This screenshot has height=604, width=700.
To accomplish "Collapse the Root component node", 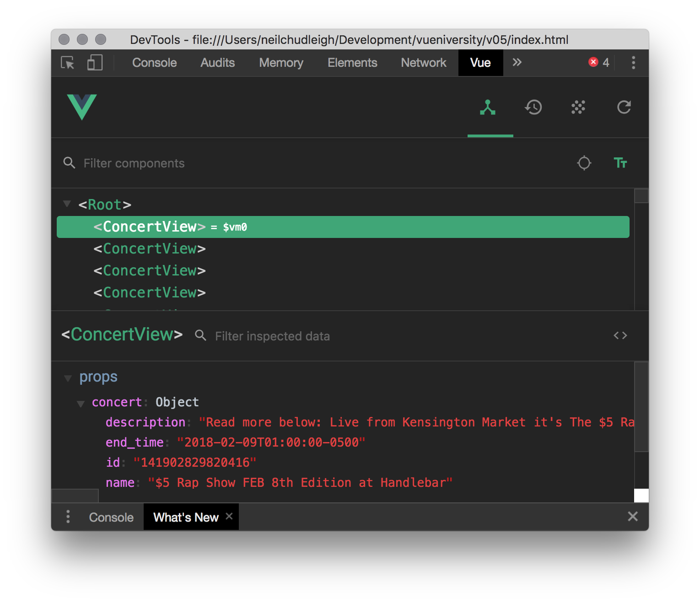I will click(x=67, y=204).
